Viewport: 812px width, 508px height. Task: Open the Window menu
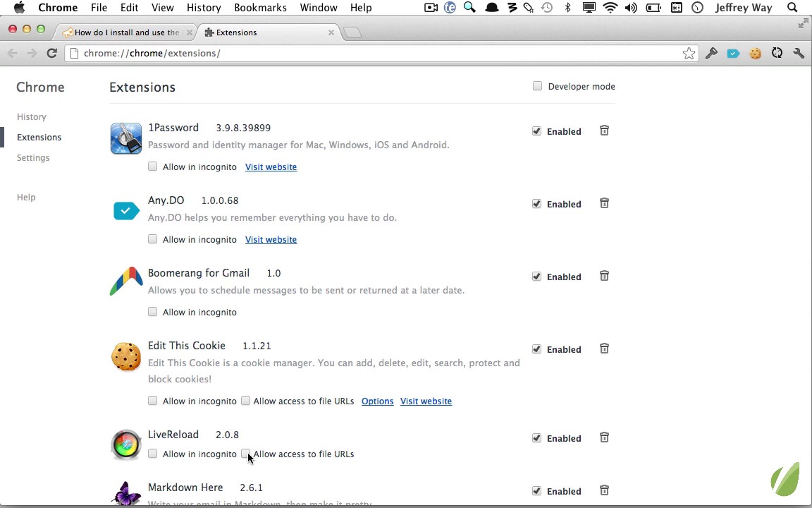[319, 7]
